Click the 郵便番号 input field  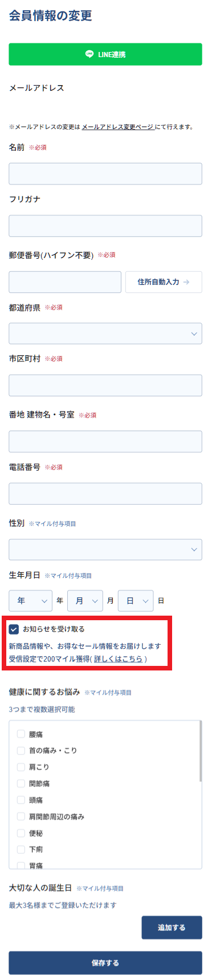(x=65, y=282)
